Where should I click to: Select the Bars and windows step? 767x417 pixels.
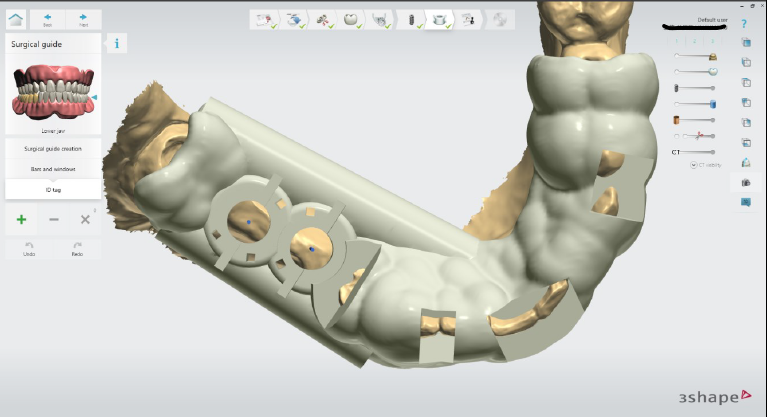click(53, 168)
